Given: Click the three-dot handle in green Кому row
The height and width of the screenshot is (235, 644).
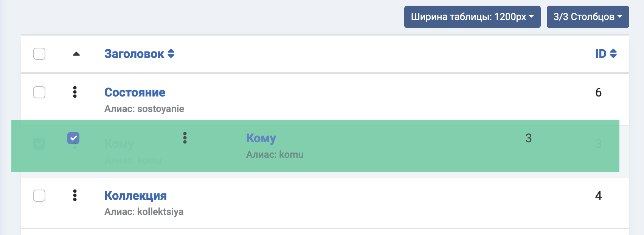Looking at the screenshot, I should coord(185,138).
